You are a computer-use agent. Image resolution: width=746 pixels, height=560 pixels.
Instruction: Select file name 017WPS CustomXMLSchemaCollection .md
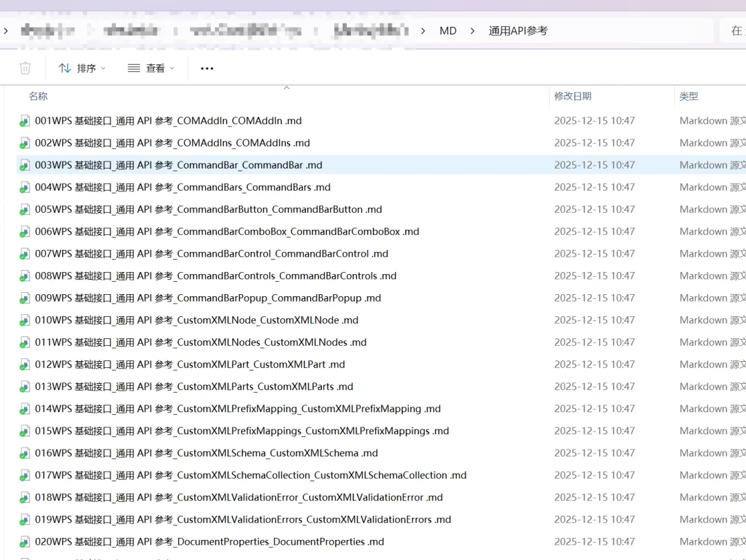coord(250,475)
